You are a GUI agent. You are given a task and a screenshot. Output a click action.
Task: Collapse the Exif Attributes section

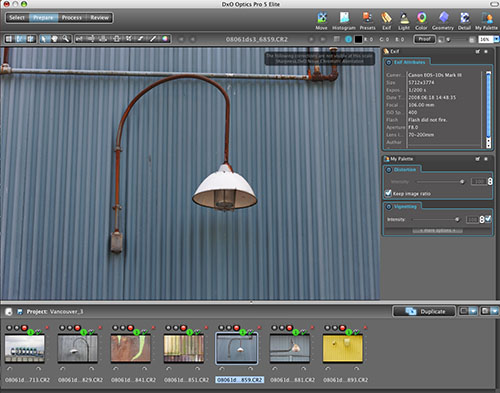[x=389, y=62]
